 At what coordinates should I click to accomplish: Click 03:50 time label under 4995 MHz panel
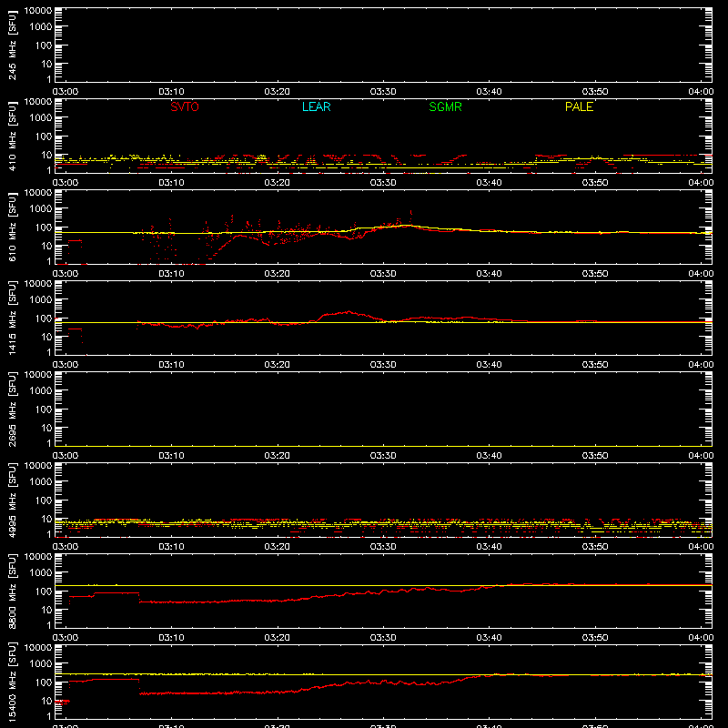pyautogui.click(x=595, y=547)
